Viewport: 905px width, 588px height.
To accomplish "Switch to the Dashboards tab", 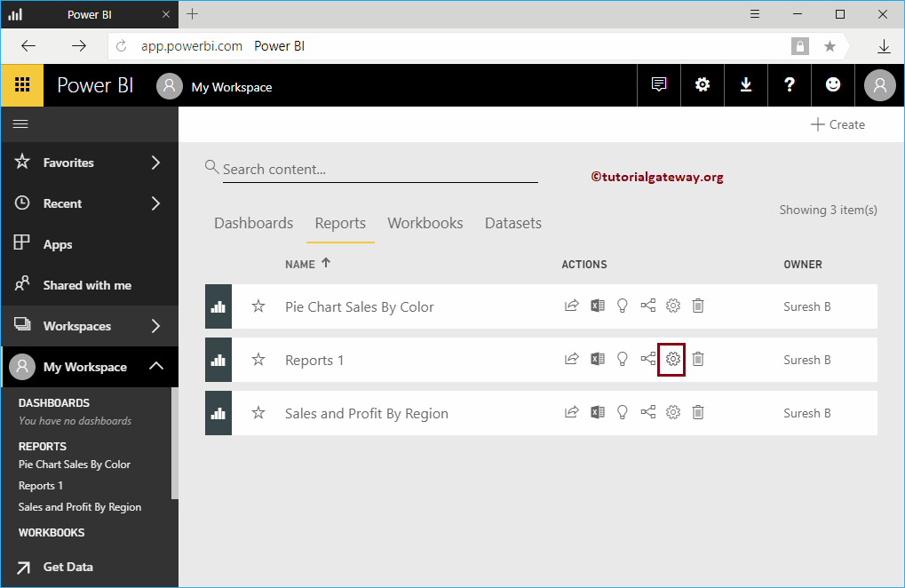I will click(253, 223).
